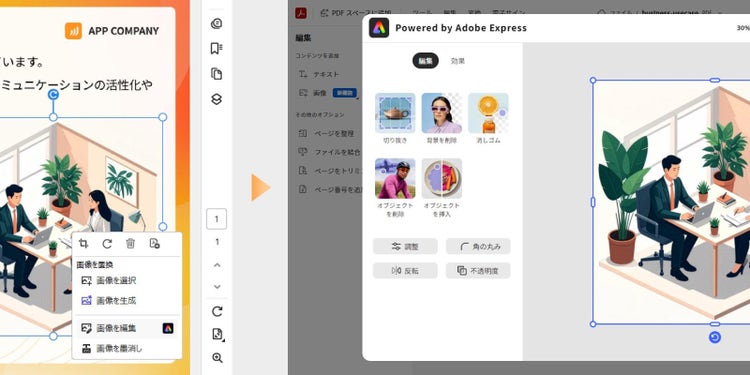Click PDFスペースに追加 in Acrobat toolbar
The image size is (750, 375).
[356, 13]
